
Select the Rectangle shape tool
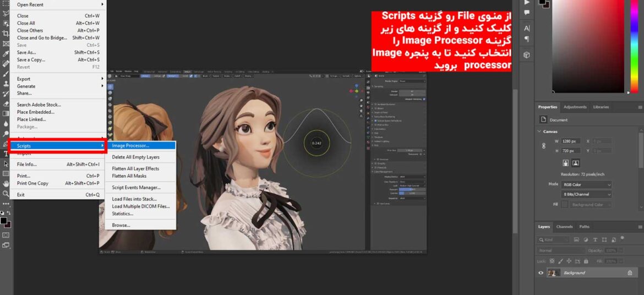(6, 173)
